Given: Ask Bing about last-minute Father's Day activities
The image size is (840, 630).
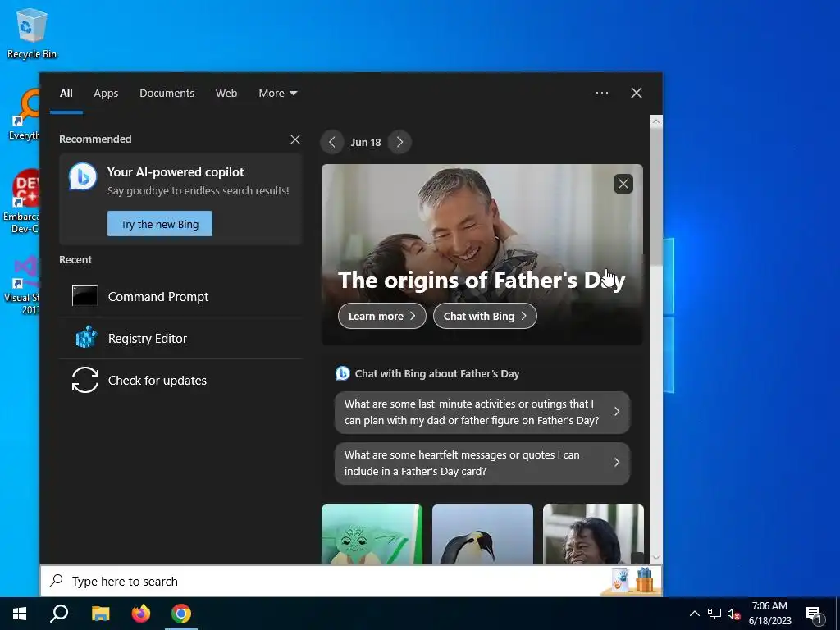Looking at the screenshot, I should (482, 412).
